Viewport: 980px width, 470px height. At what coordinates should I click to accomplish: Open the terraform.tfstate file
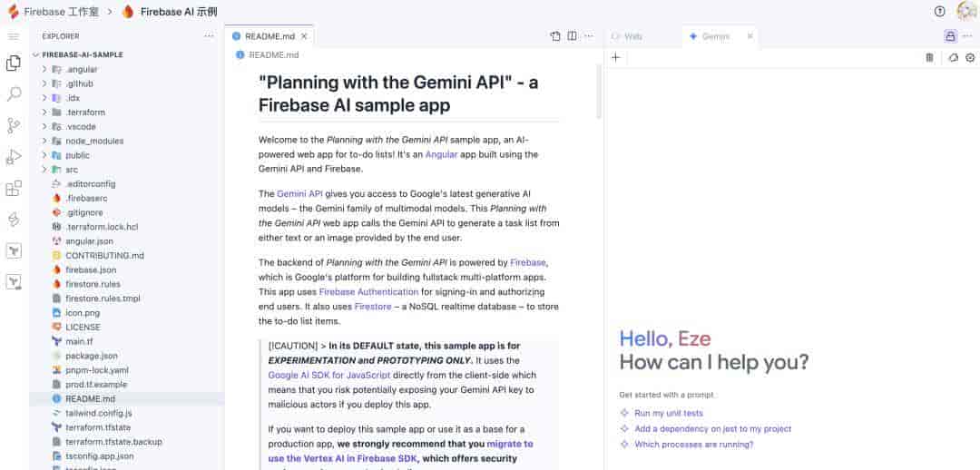[x=126, y=427]
